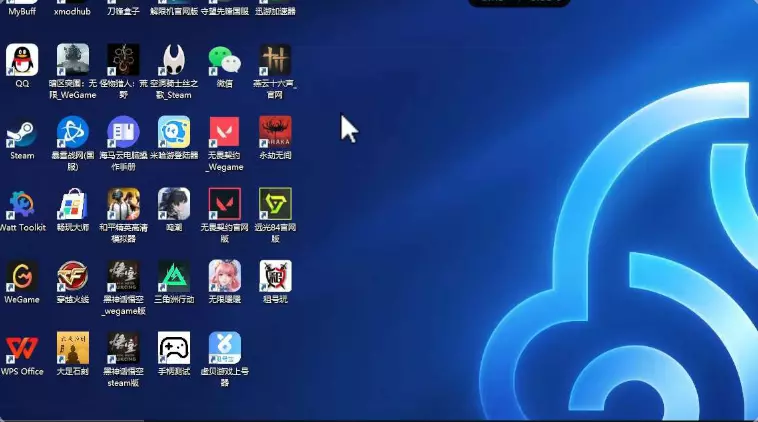The image size is (758, 422).
Task: Open the QQ penguin desktop icon
Action: 22,60
